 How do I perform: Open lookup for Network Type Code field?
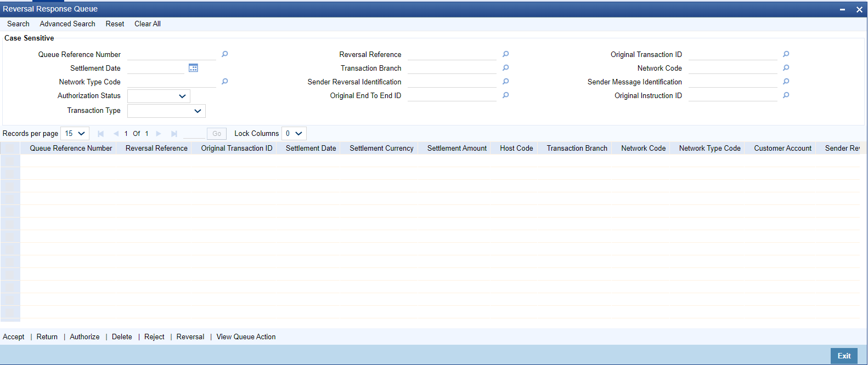pyautogui.click(x=224, y=82)
